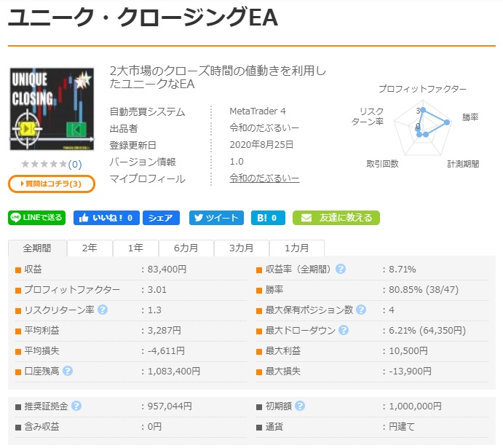Click the プロフィットファクター value 3.01
The image size is (503, 448).
tap(157, 289)
